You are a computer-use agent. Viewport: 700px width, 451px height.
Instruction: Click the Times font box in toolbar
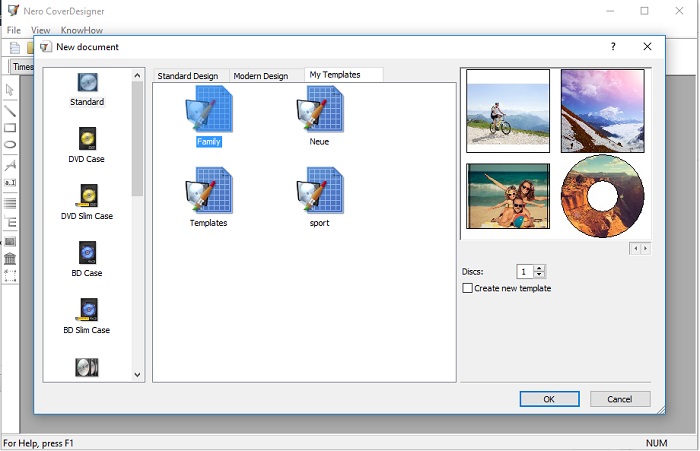[22, 67]
